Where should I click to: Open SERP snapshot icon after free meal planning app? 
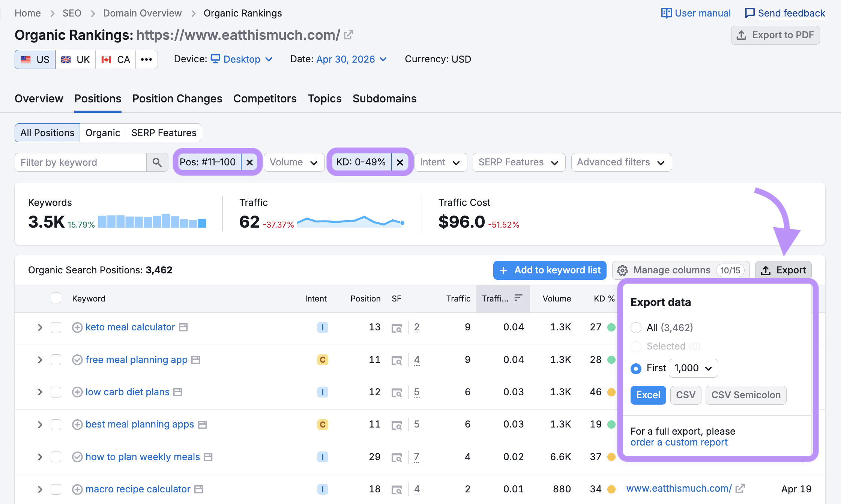(x=195, y=360)
